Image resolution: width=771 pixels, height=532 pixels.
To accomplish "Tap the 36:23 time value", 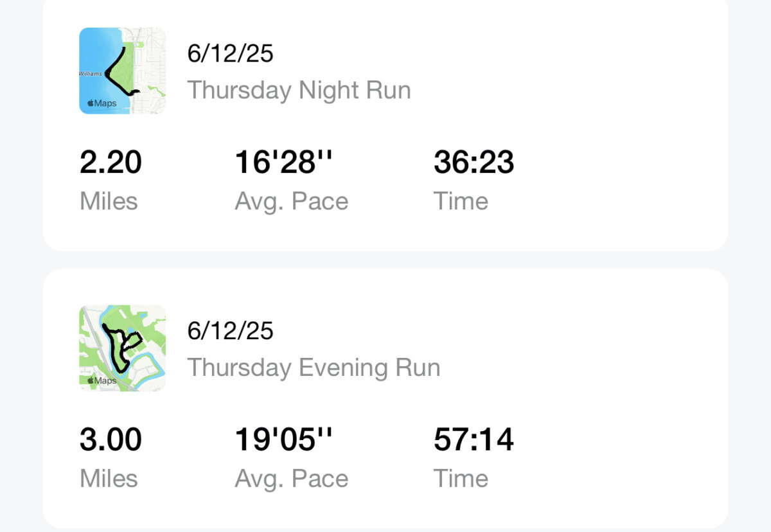I will [x=474, y=162].
